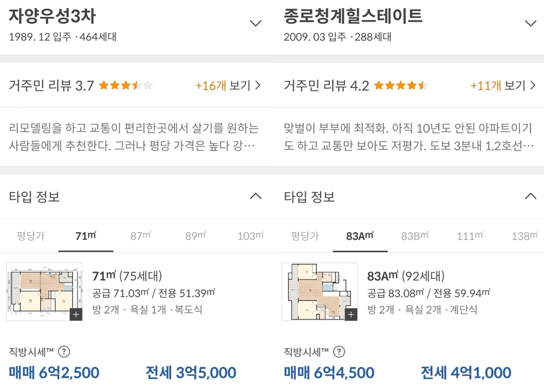Image resolution: width=544 pixels, height=392 pixels.
Task: Enlarge 83A㎡ floor plan with plus icon
Action: tap(350, 315)
